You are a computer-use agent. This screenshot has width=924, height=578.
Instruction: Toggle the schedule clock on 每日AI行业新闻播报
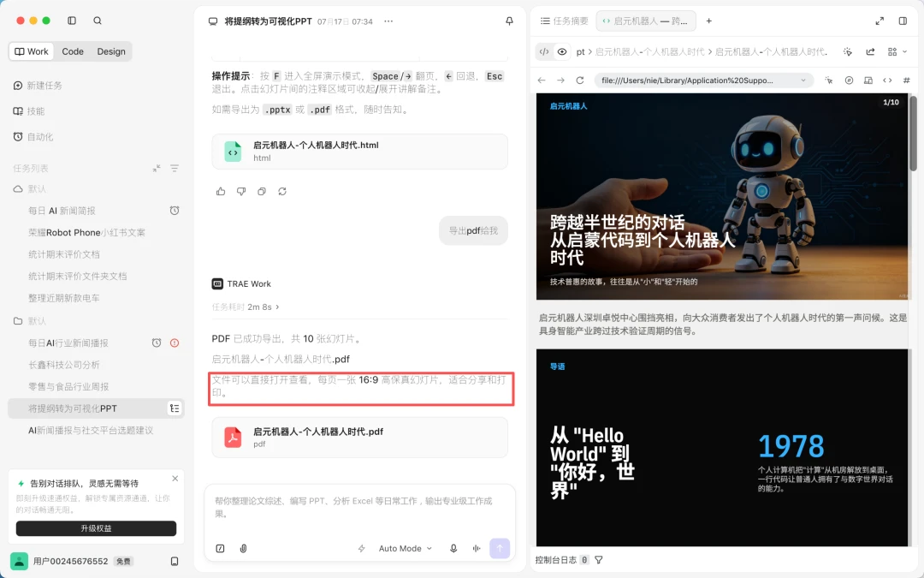(157, 343)
